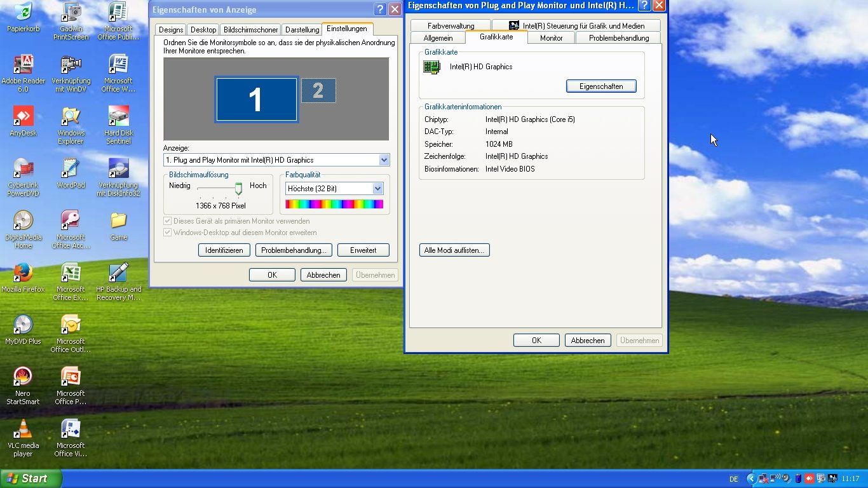868x488 pixels.
Task: Expand hidden tray icons arrow
Action: 752,478
